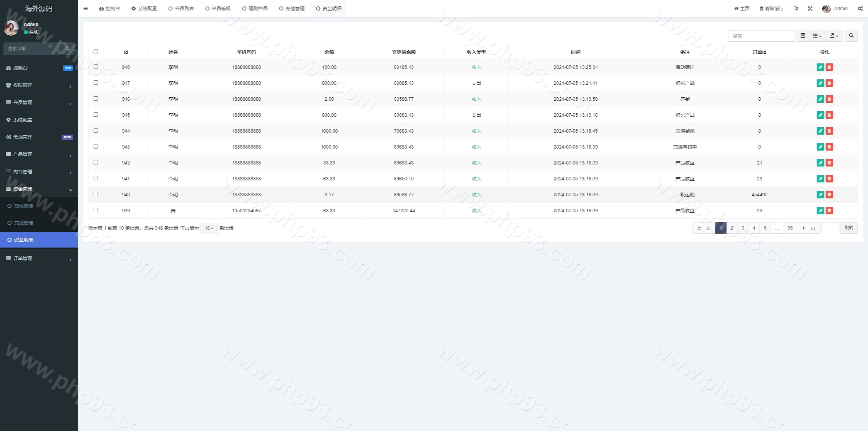Screen dimensions: 868x431
Task: Click the hamburger menu icon to collapse sidebar
Action: 85,8
